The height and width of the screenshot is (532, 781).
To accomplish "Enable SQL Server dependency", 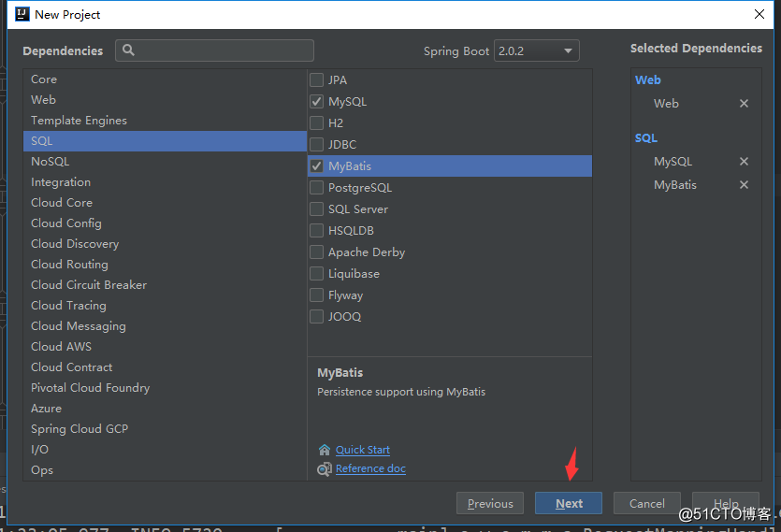I will click(x=316, y=209).
